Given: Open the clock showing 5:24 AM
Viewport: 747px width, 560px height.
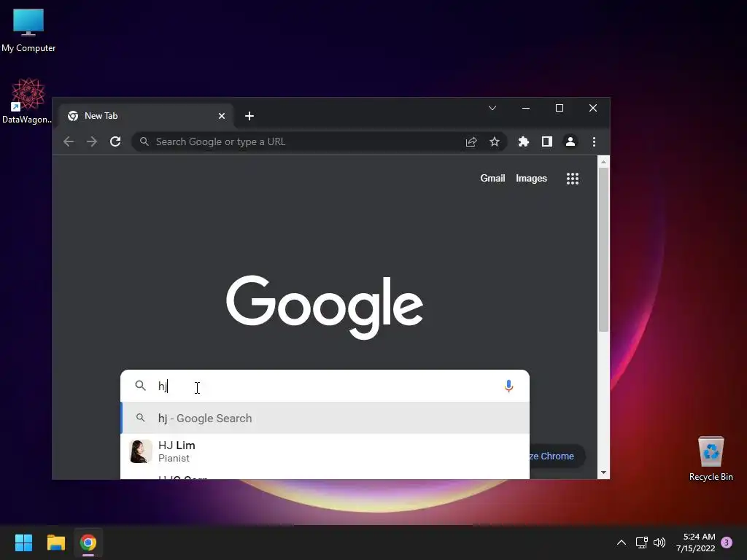Looking at the screenshot, I should 695,542.
